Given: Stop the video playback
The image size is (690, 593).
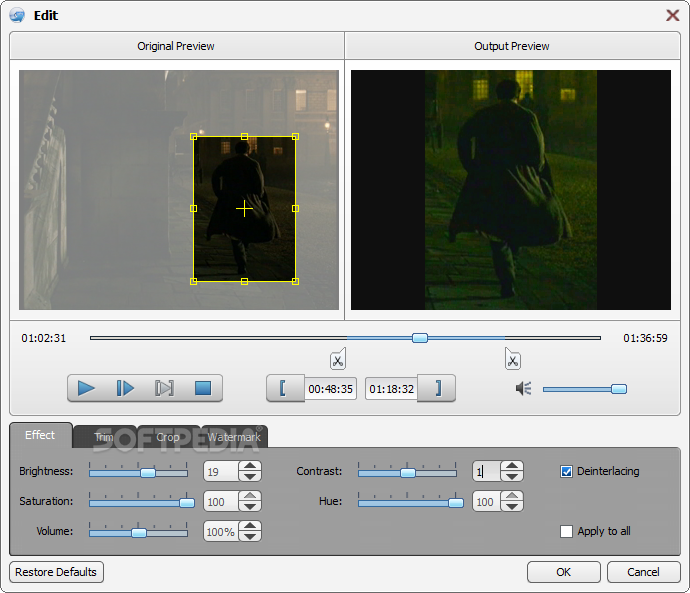Looking at the screenshot, I should [x=203, y=388].
